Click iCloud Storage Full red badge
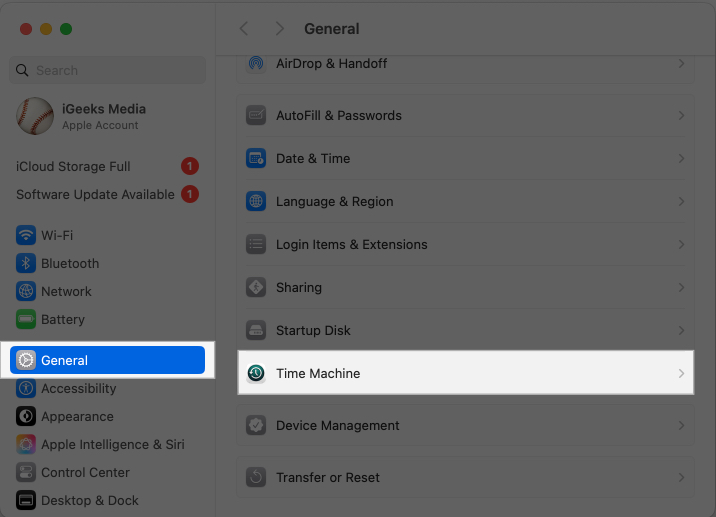 190,166
